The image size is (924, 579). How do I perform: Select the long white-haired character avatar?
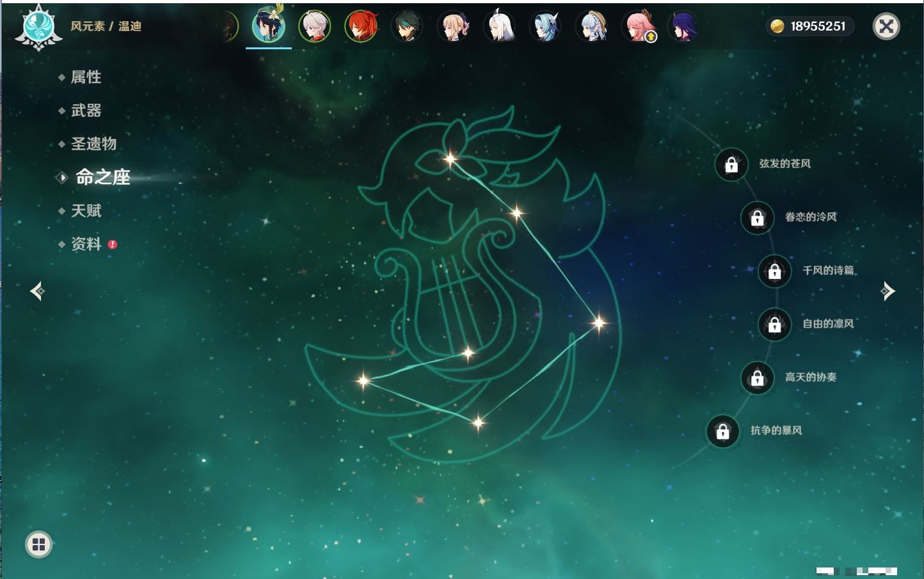(499, 26)
